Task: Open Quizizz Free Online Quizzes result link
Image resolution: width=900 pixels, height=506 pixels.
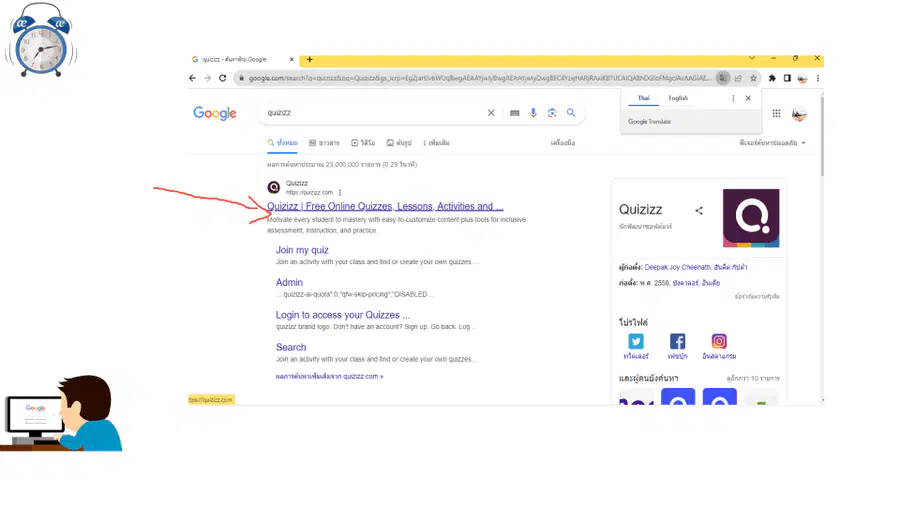Action: (x=385, y=207)
